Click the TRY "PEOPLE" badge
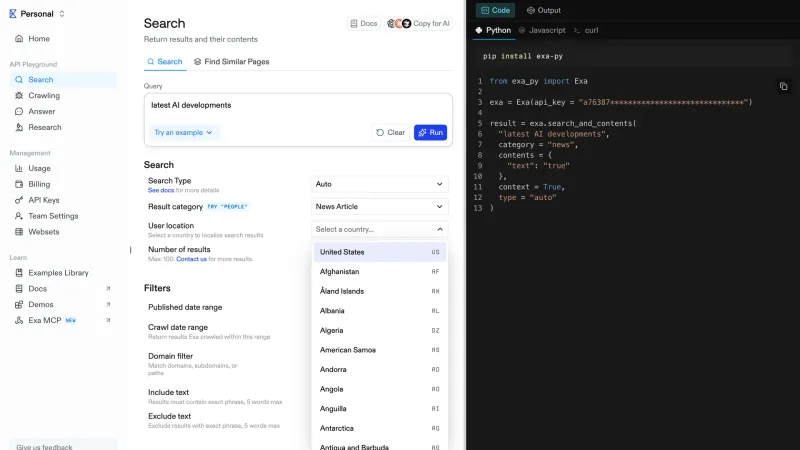This screenshot has width=800, height=450. (227, 207)
